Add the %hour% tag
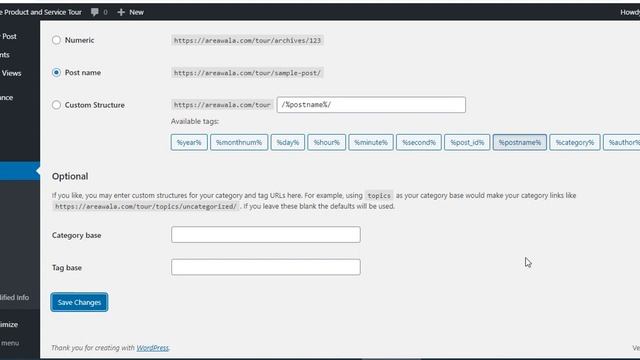 click(327, 142)
